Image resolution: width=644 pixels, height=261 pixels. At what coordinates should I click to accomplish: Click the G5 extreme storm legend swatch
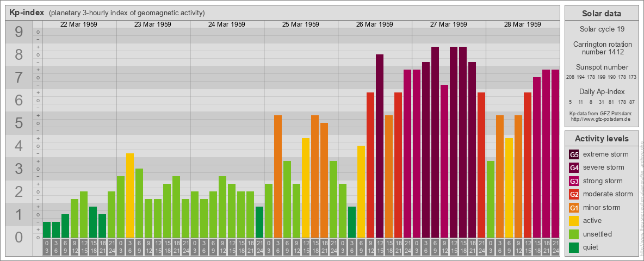tap(574, 155)
